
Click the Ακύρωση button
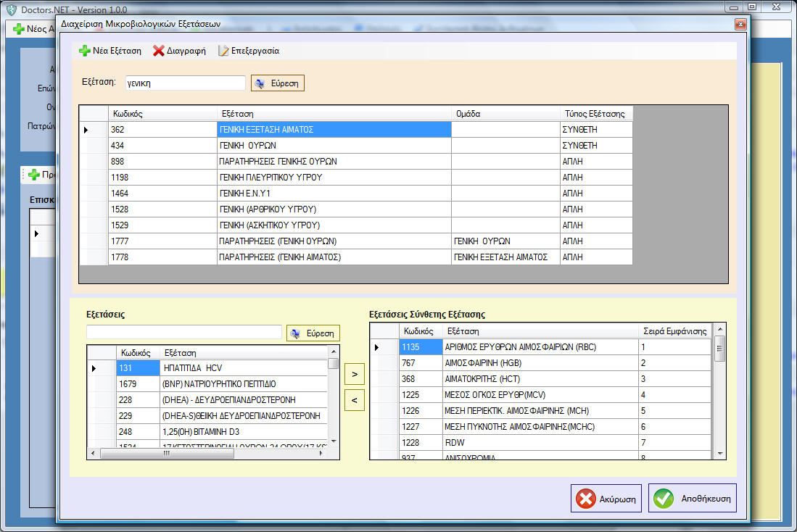pos(606,499)
